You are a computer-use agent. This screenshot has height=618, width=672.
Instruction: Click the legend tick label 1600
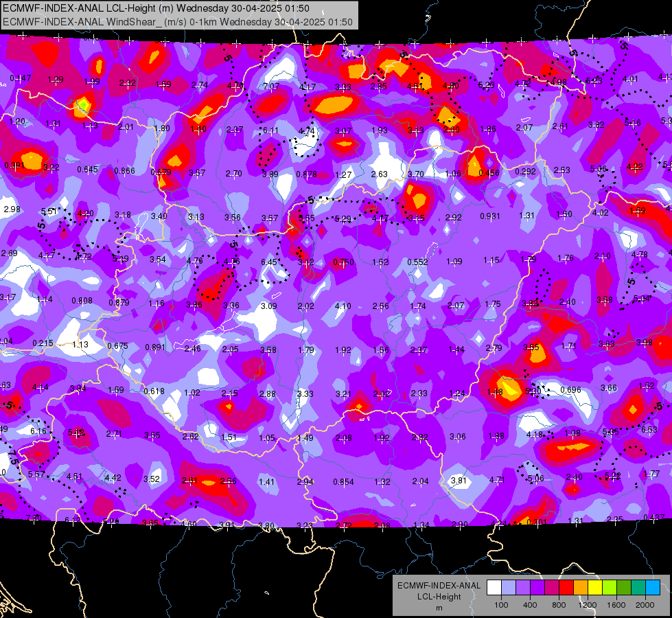point(616,605)
